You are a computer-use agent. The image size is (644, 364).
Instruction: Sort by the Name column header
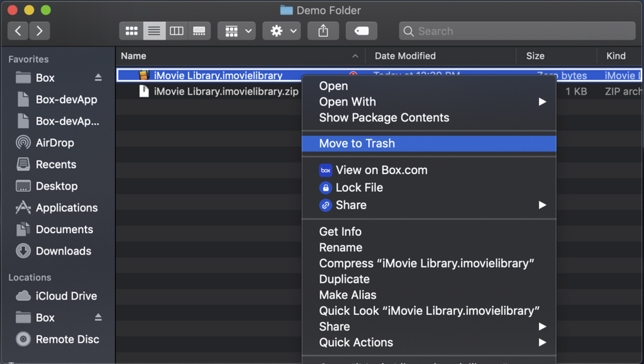[x=240, y=56]
